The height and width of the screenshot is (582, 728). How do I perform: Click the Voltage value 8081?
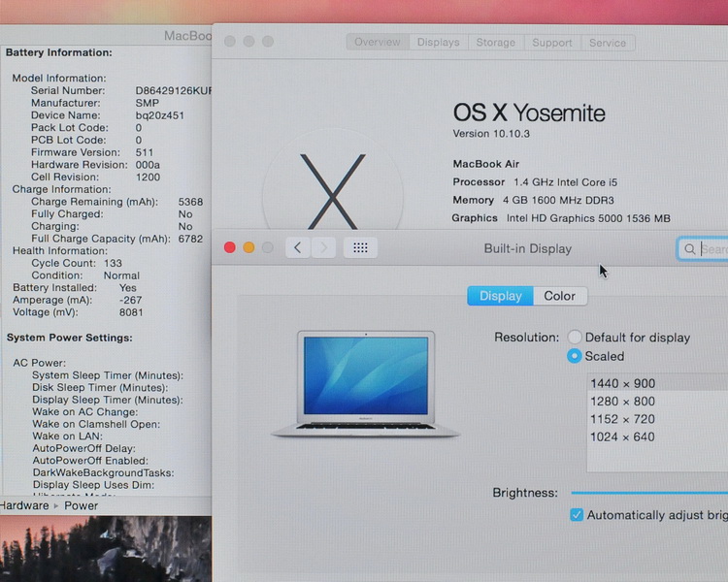pos(131,312)
